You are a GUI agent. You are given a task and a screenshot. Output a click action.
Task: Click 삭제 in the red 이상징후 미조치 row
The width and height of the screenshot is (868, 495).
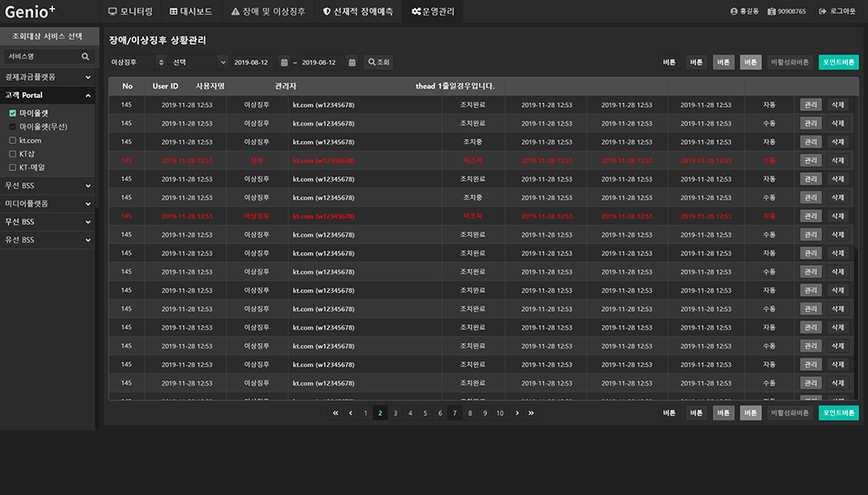click(x=838, y=216)
